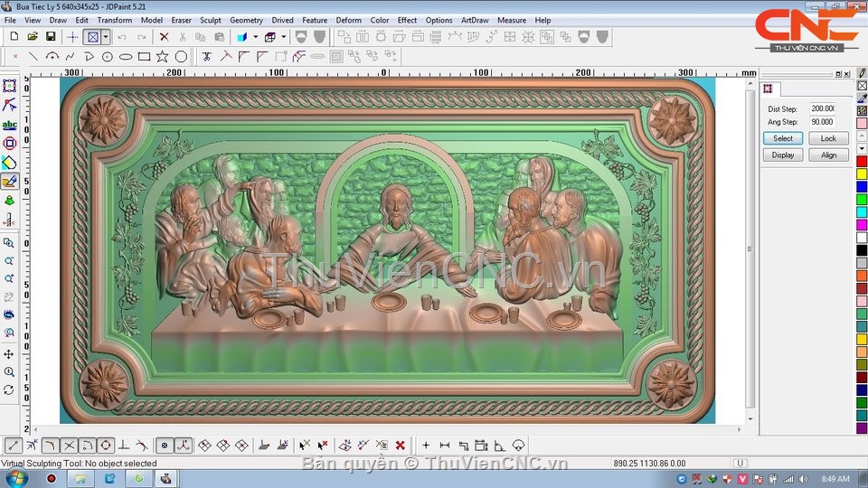
Task: Click the Select button in right panel
Action: pyautogui.click(x=783, y=138)
